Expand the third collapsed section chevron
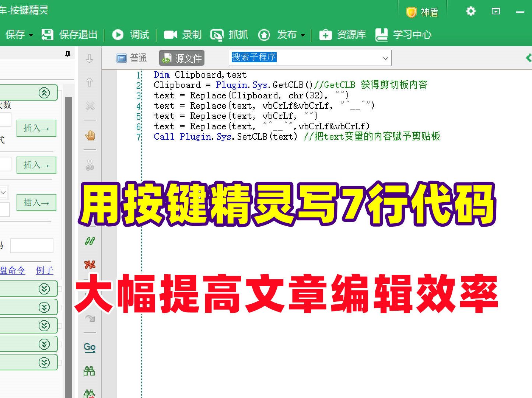The image size is (532, 398). click(44, 325)
